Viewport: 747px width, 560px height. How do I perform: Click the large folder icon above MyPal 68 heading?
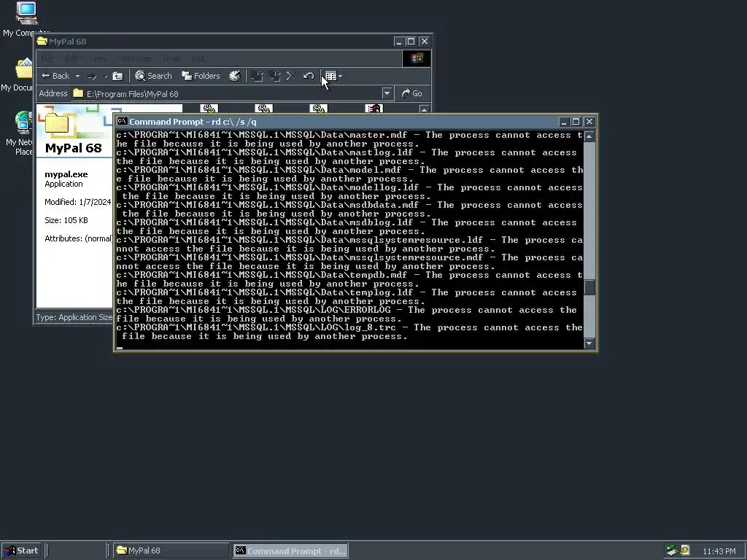57,122
